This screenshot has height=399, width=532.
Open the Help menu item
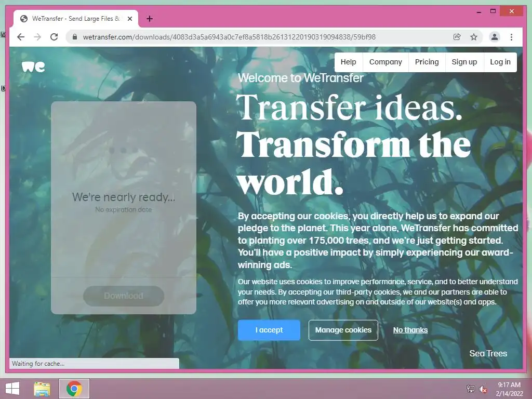click(348, 62)
